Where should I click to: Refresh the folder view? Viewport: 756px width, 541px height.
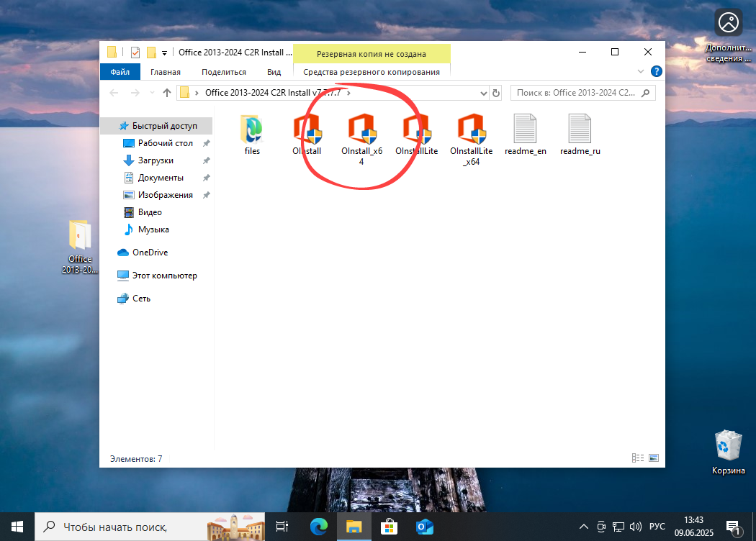coord(496,93)
